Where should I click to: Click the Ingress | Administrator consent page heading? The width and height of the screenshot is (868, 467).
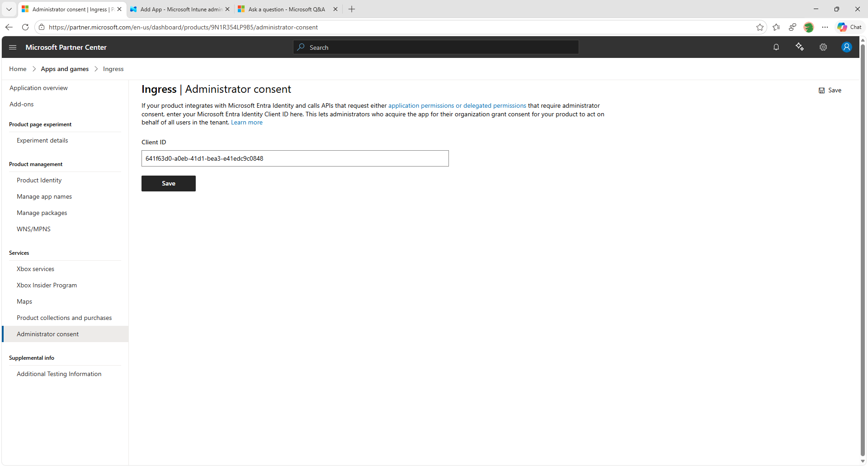(x=216, y=89)
